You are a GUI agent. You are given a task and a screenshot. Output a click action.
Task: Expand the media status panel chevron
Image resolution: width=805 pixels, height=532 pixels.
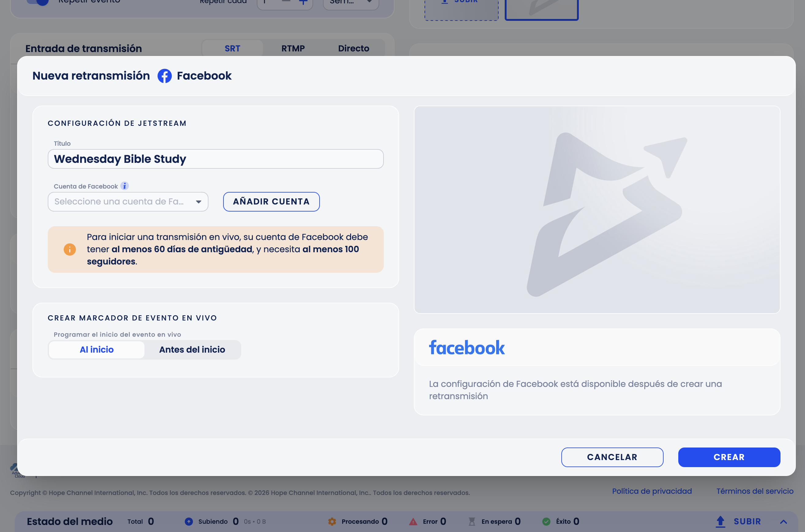[x=783, y=522]
